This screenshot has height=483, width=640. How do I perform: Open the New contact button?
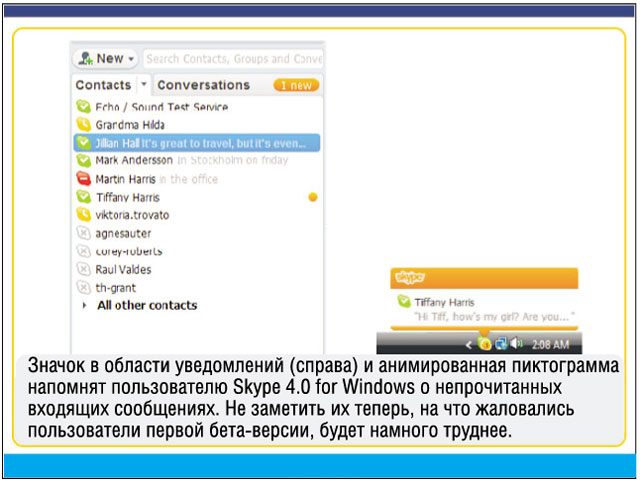[x=105, y=59]
